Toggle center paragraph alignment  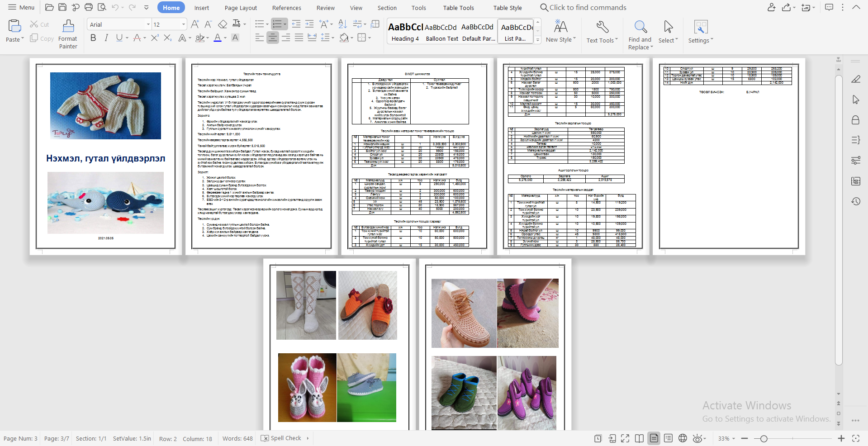coord(272,38)
